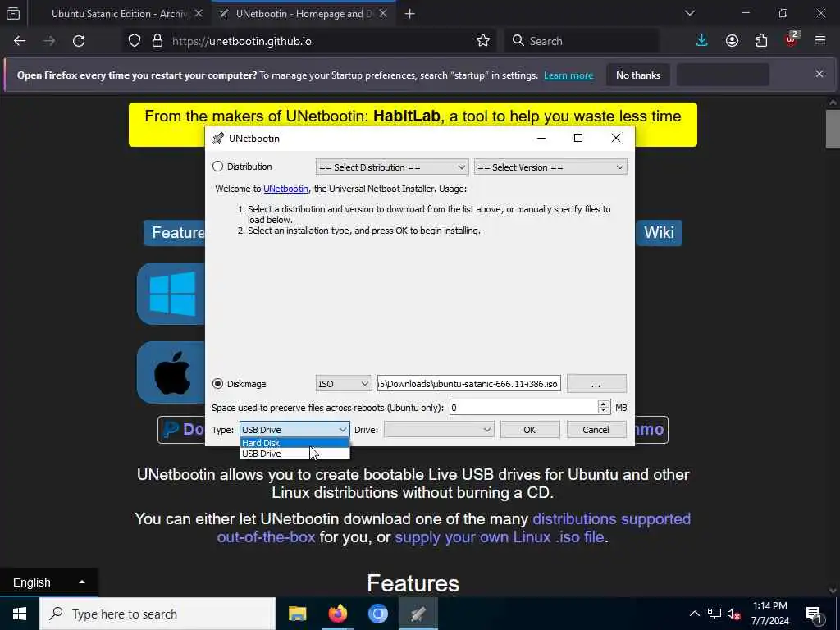Screen dimensions: 840x630
Task: Select the Distribution radio button
Action: coord(217,167)
